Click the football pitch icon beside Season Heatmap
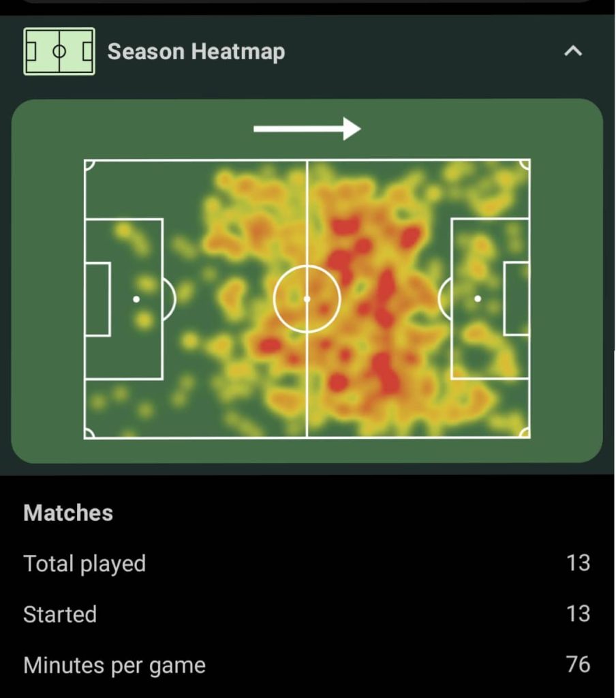The width and height of the screenshot is (616, 698). click(59, 52)
